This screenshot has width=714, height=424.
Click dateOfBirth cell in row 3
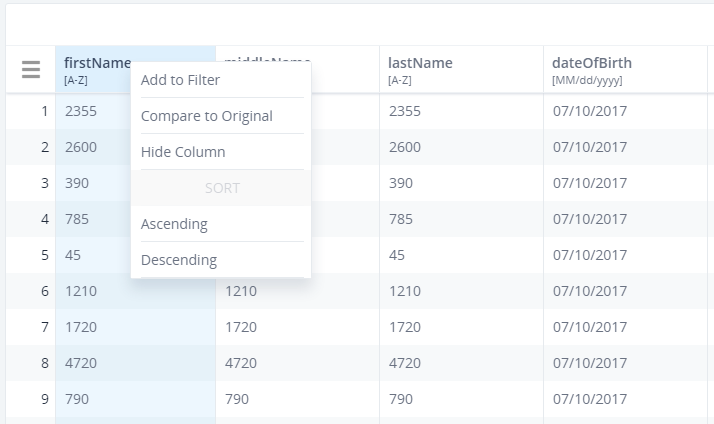[589, 183]
